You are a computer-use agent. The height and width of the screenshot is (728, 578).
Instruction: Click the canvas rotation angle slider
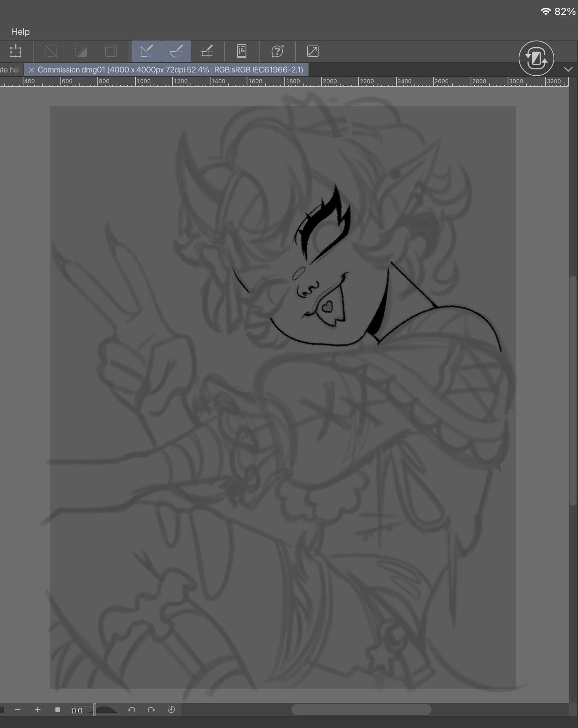point(106,709)
